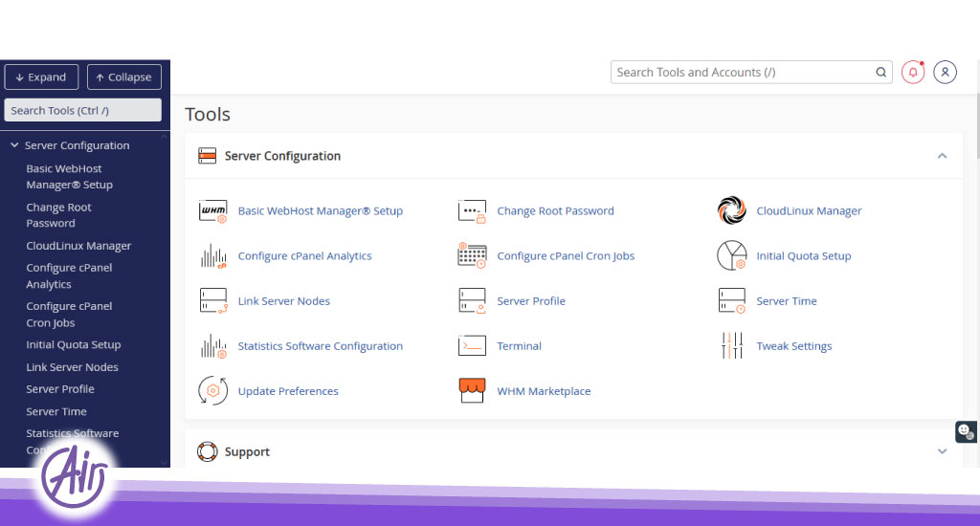This screenshot has width=980, height=526.
Task: Open the Initial Quota Setup link
Action: (x=804, y=256)
